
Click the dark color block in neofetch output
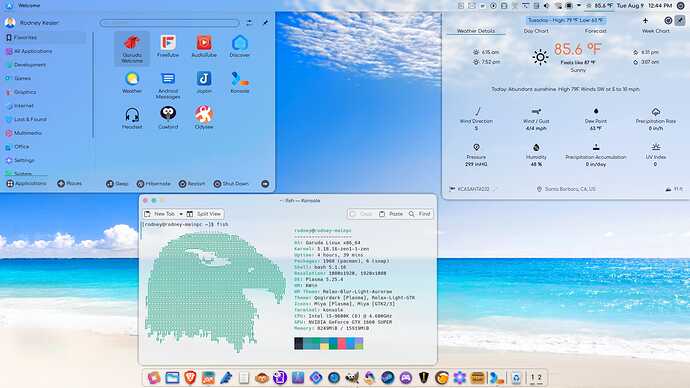298,344
